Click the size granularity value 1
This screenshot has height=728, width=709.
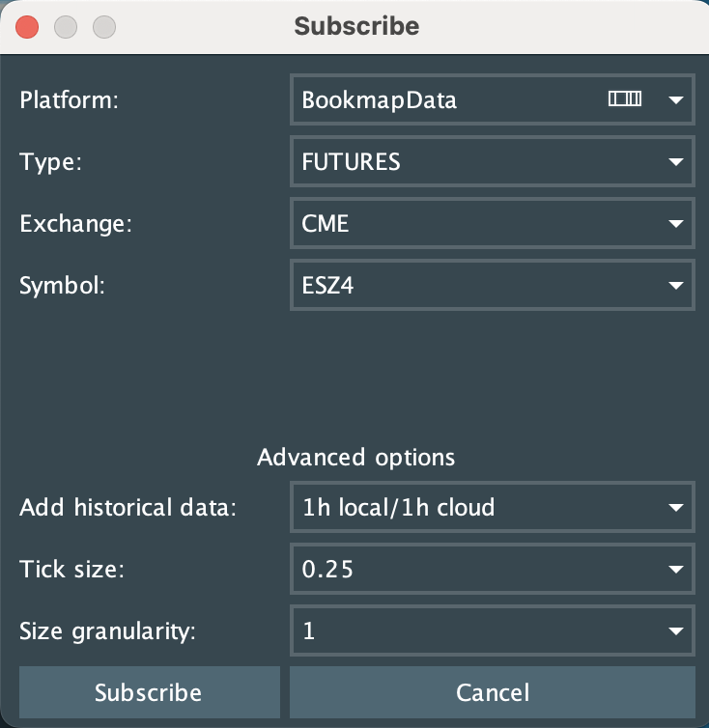pos(308,630)
